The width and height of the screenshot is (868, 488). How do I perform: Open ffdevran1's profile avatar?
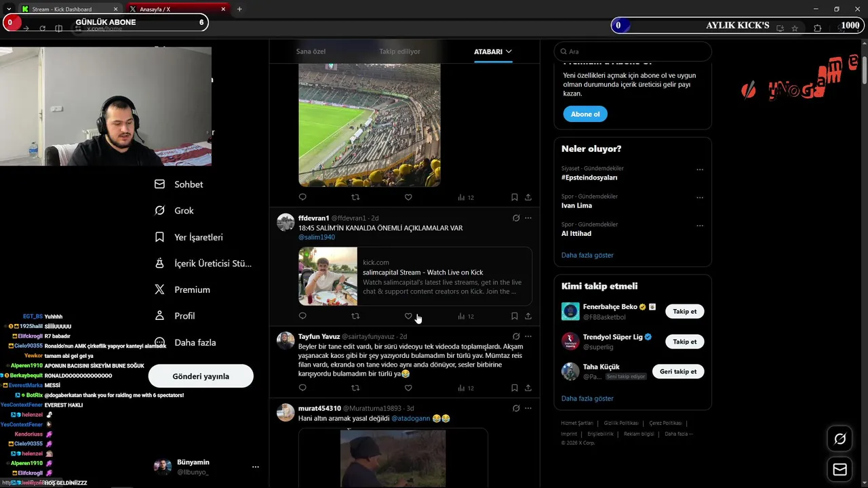286,222
